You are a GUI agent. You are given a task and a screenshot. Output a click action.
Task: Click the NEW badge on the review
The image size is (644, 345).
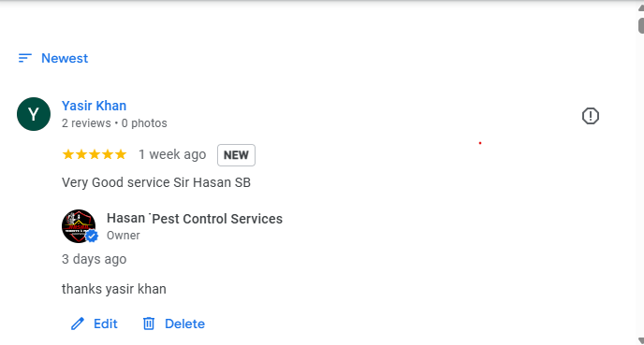(236, 155)
